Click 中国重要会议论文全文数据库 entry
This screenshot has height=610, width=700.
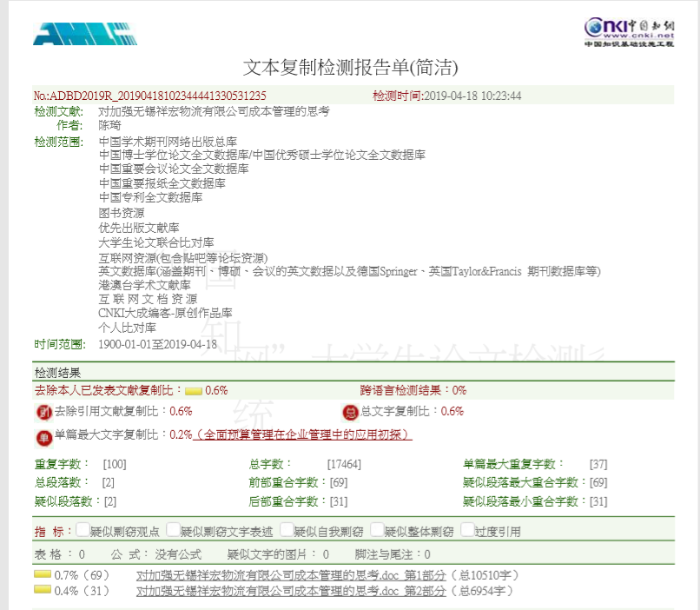[x=174, y=169]
